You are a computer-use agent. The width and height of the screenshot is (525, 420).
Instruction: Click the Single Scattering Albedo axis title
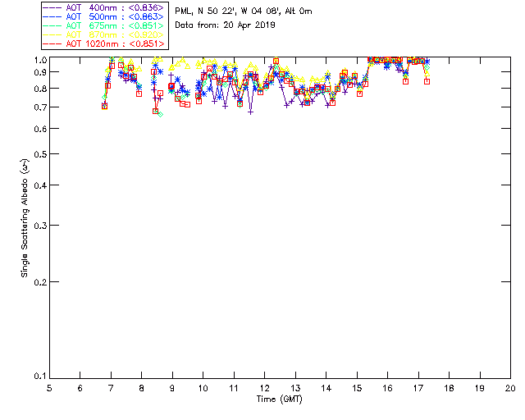[x=25, y=218]
